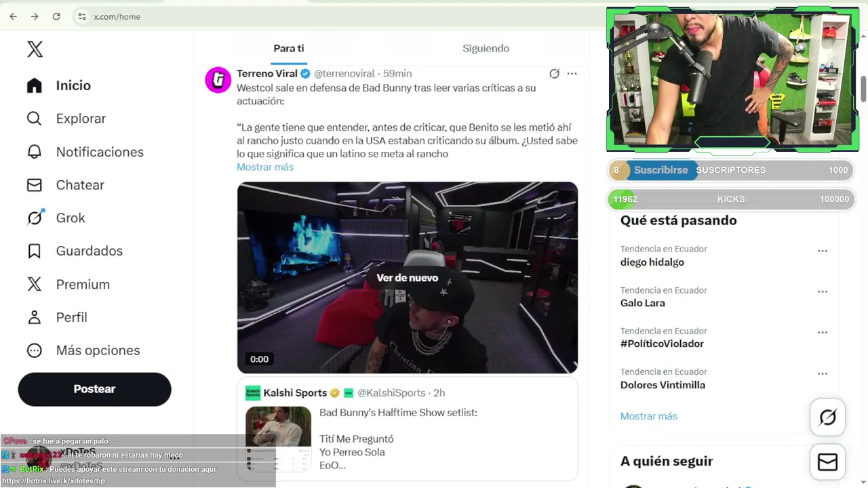Click the X logo in sidebar

(x=35, y=49)
